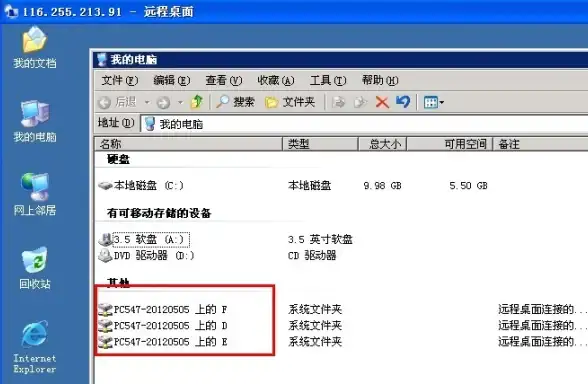Select the 3.5 floppy A: drive icon
This screenshot has height=384, width=588.
point(105,239)
